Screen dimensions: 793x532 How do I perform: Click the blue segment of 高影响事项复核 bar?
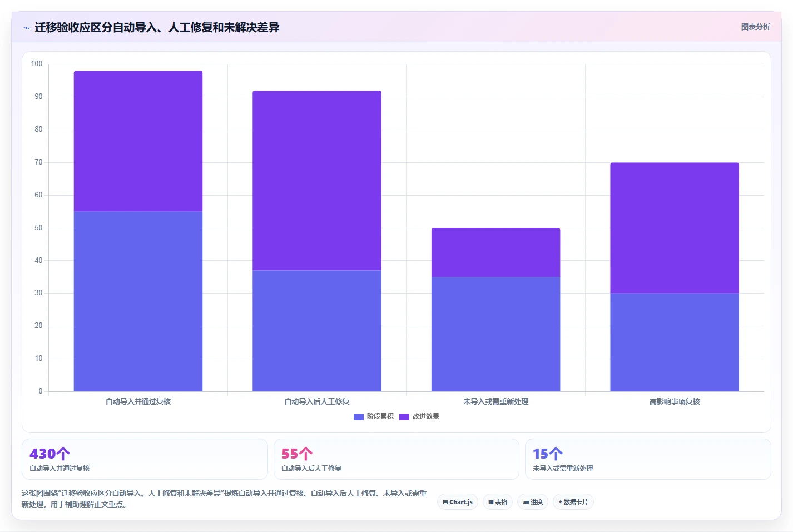tap(675, 342)
